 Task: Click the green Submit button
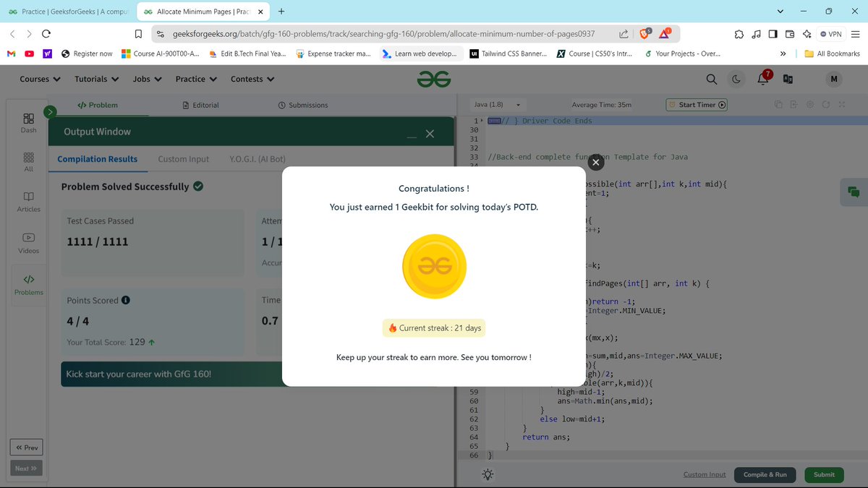[x=824, y=474]
